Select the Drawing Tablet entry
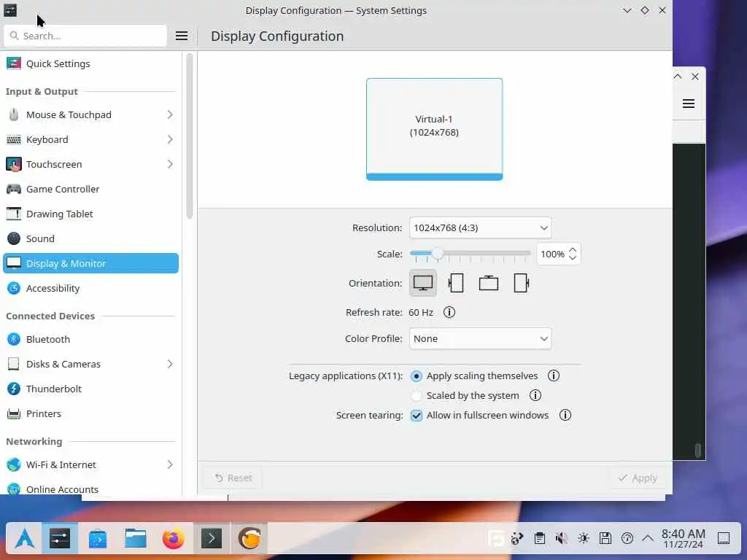Screen dimensions: 747x560 coord(90,214)
